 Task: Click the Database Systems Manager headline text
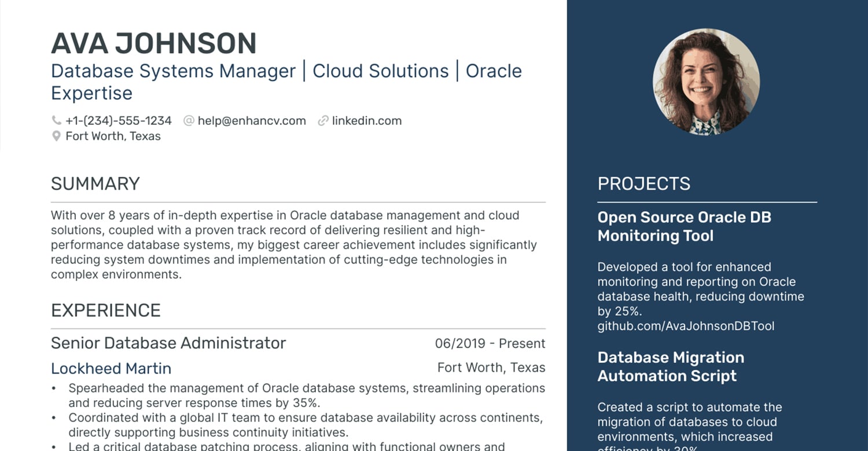[x=174, y=71]
